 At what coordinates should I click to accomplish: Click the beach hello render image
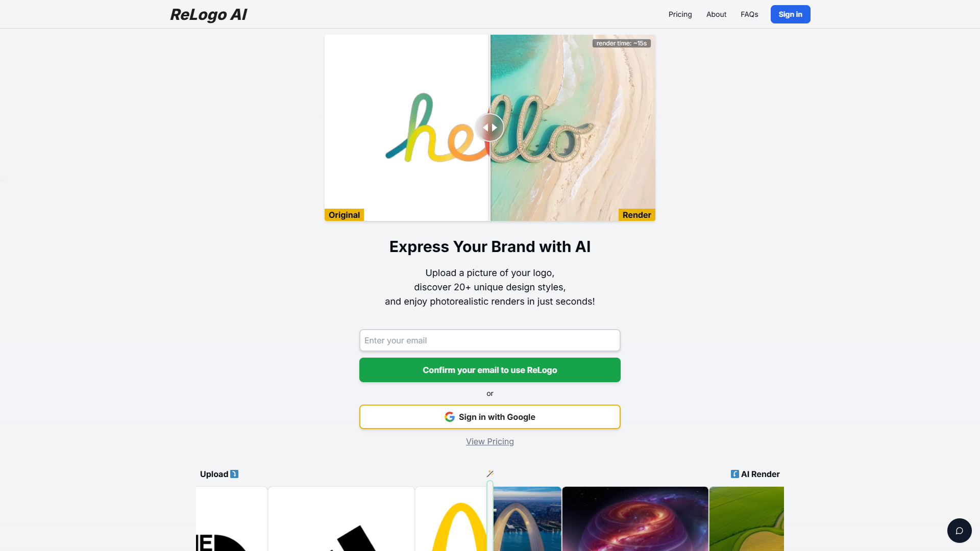(x=573, y=128)
